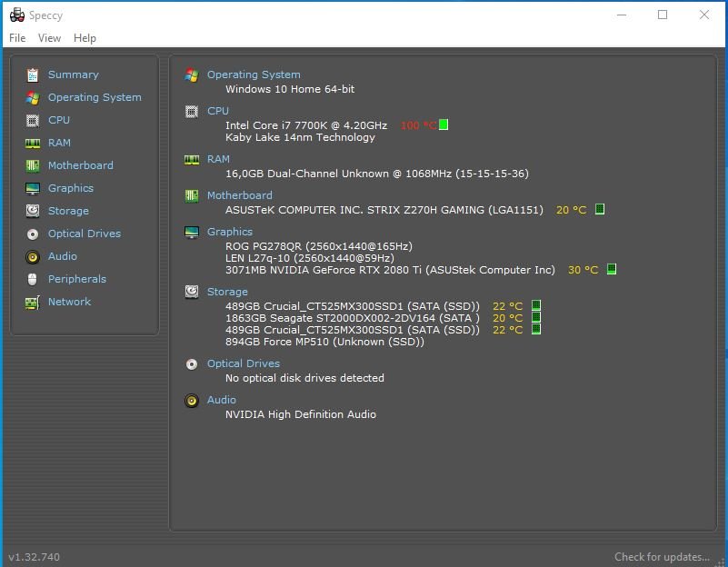The width and height of the screenshot is (728, 567).
Task: Click the monitor icon beside Graphics heading
Action: click(192, 232)
